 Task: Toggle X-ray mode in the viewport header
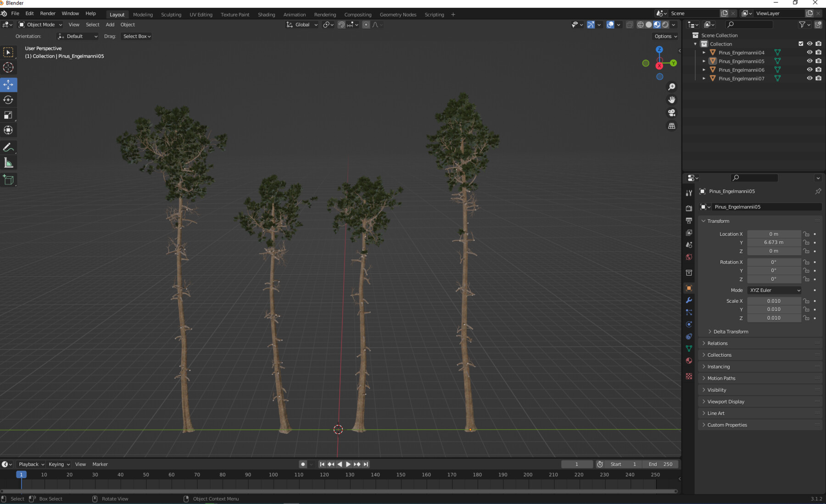click(630, 25)
